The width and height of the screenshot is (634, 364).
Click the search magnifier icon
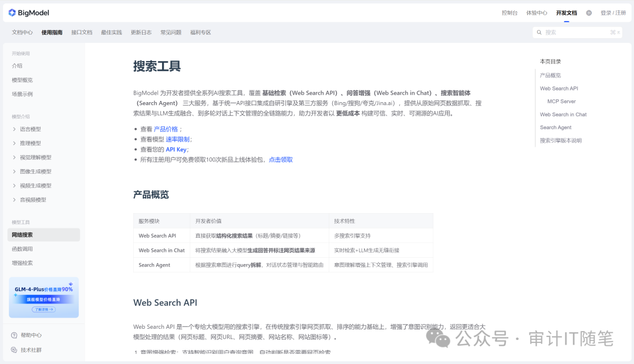[x=539, y=32]
